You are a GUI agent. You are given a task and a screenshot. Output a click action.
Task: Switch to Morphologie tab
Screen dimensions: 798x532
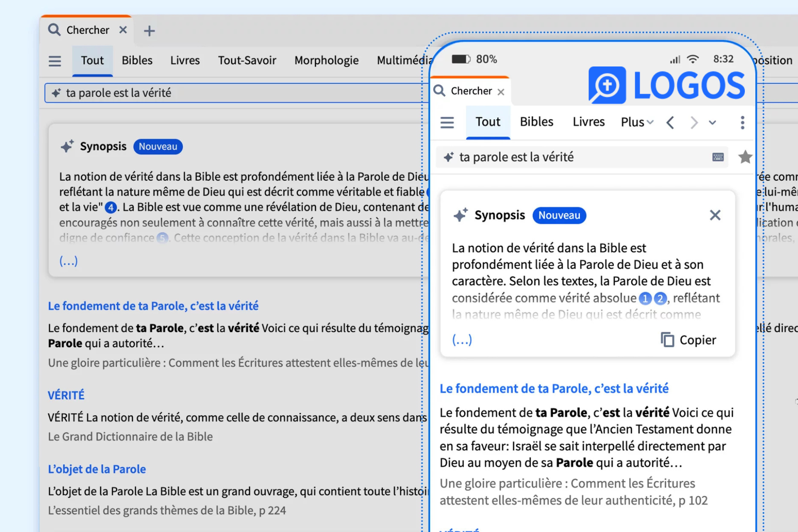[x=326, y=61]
